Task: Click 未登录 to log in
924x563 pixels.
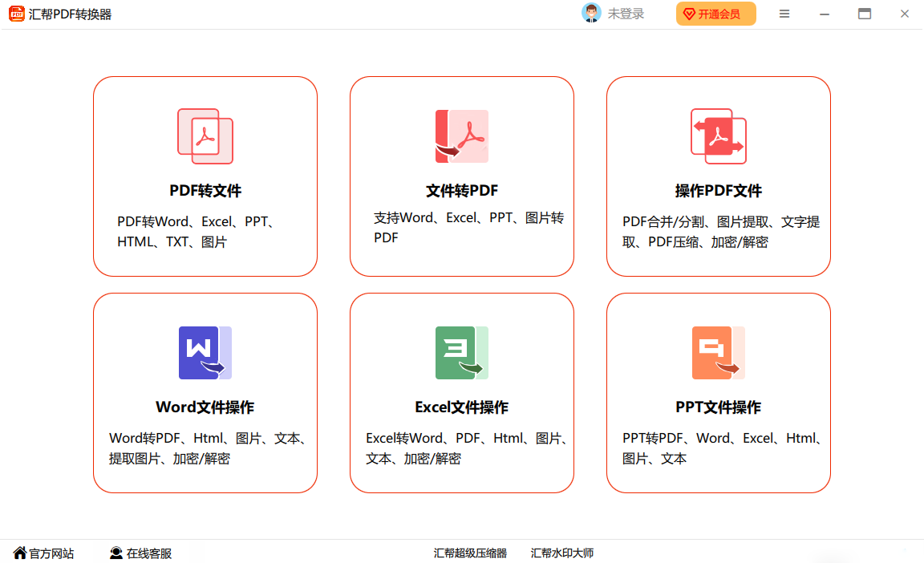Action: (626, 14)
